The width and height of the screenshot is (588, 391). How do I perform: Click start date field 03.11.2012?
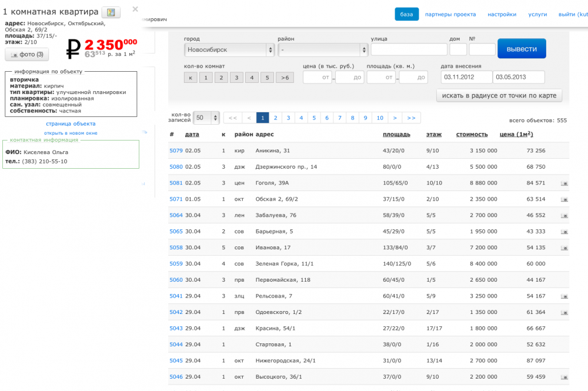(x=466, y=77)
